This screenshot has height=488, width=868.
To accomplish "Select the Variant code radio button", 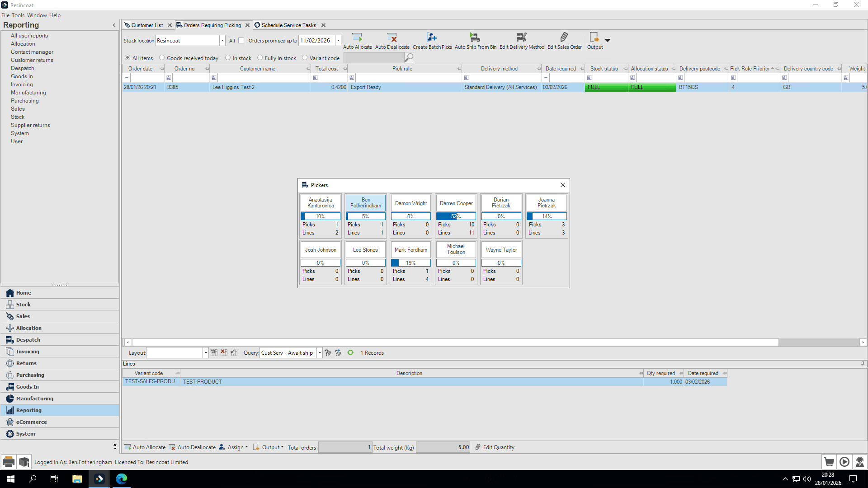I will (x=305, y=58).
